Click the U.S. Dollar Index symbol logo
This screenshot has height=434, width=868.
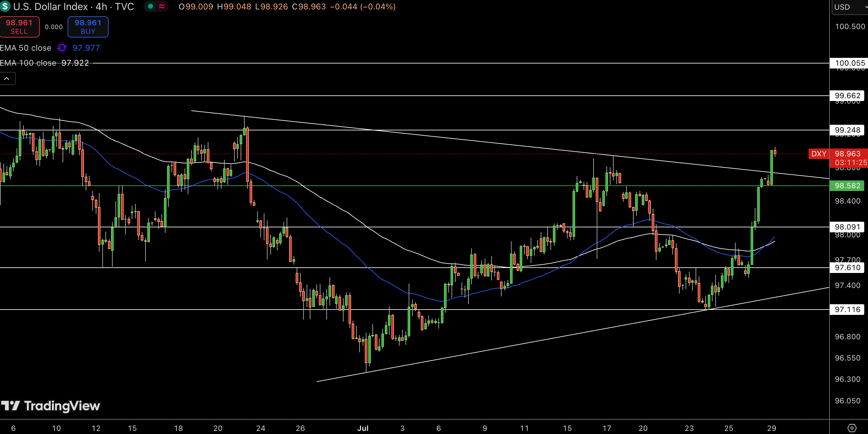(x=5, y=6)
